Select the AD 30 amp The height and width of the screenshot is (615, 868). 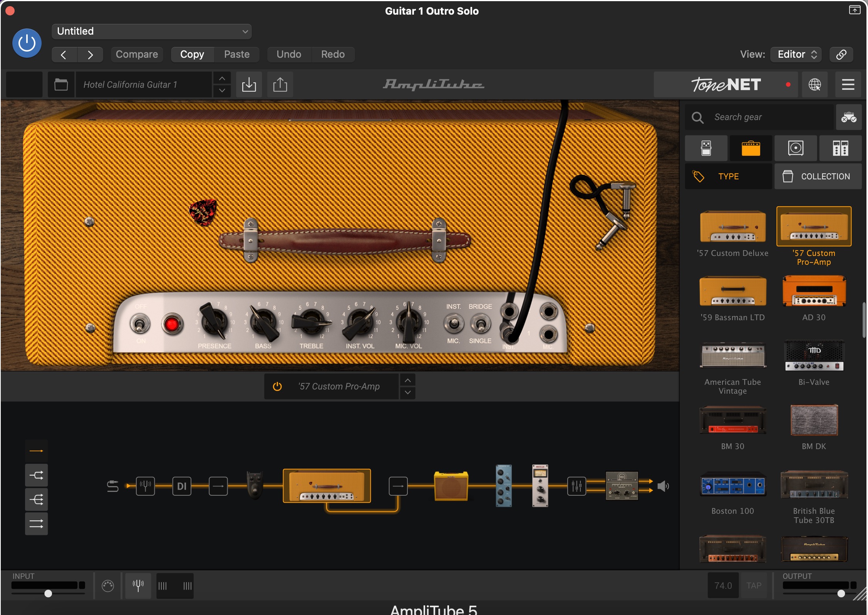click(814, 291)
